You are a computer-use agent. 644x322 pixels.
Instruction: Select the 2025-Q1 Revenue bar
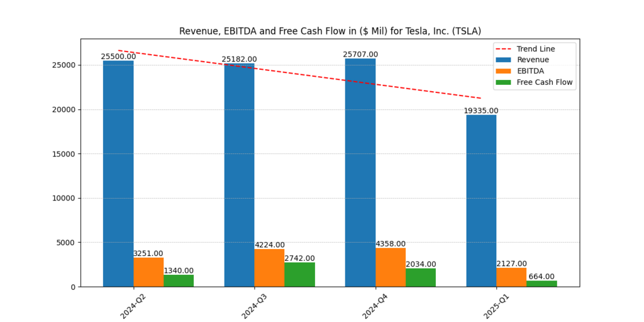point(481,201)
